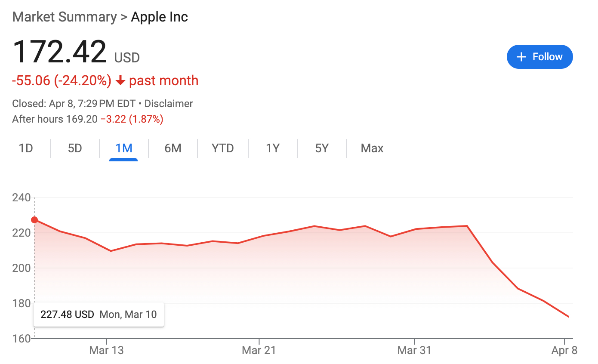598x364 pixels.
Task: Select the 1D time range tab
Action: pyautogui.click(x=26, y=148)
